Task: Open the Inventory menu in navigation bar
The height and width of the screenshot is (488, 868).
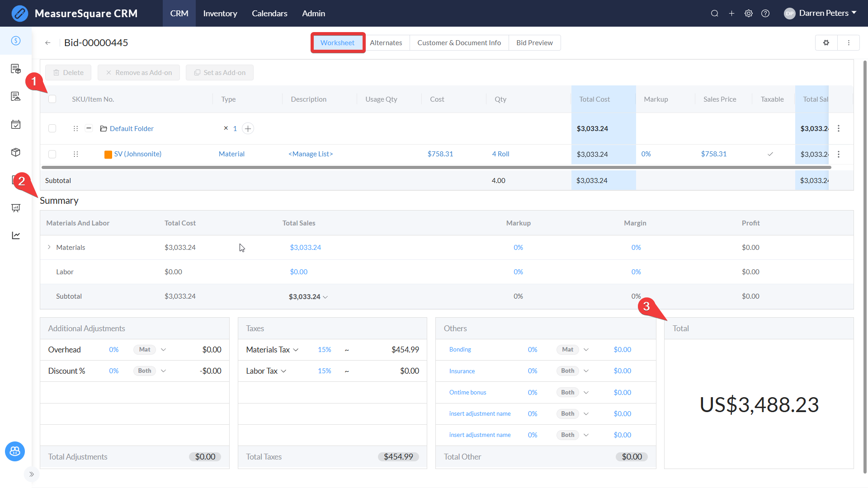Action: pos(220,14)
